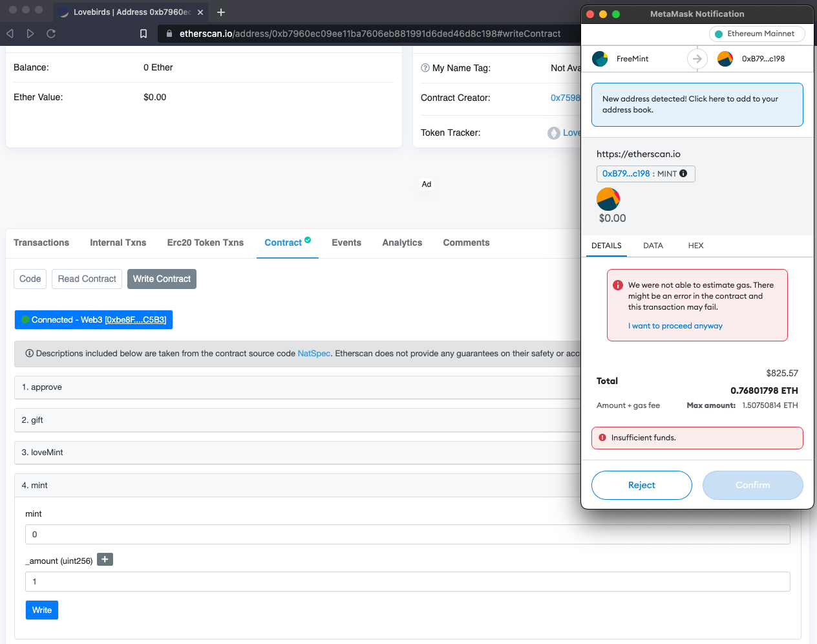Open a new browser tab
817x644 pixels.
221,12
